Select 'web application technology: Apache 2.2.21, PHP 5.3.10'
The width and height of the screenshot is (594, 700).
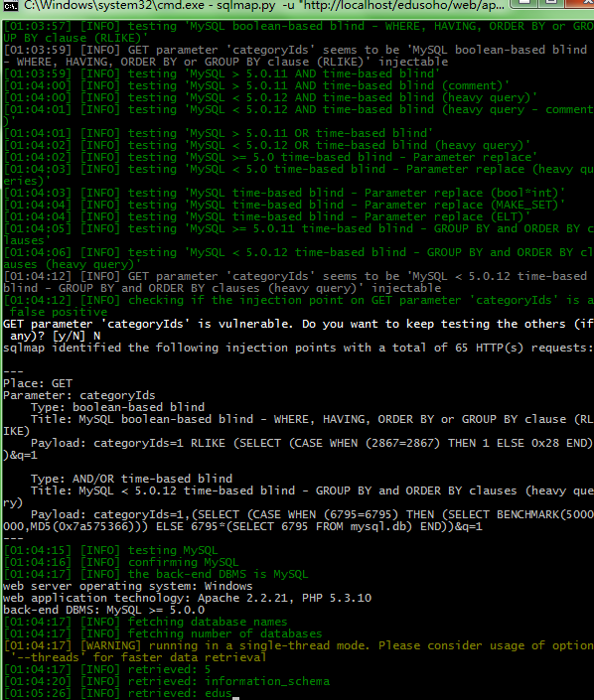click(x=187, y=598)
